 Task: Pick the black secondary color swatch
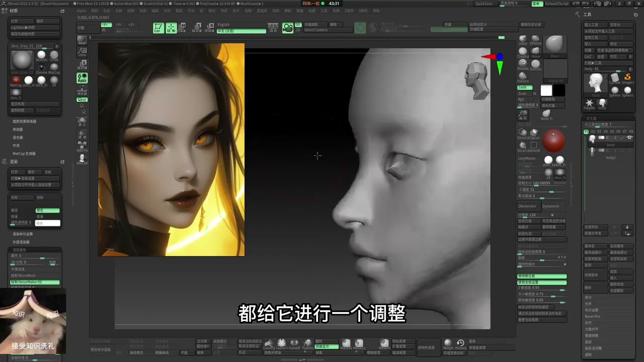click(x=559, y=90)
